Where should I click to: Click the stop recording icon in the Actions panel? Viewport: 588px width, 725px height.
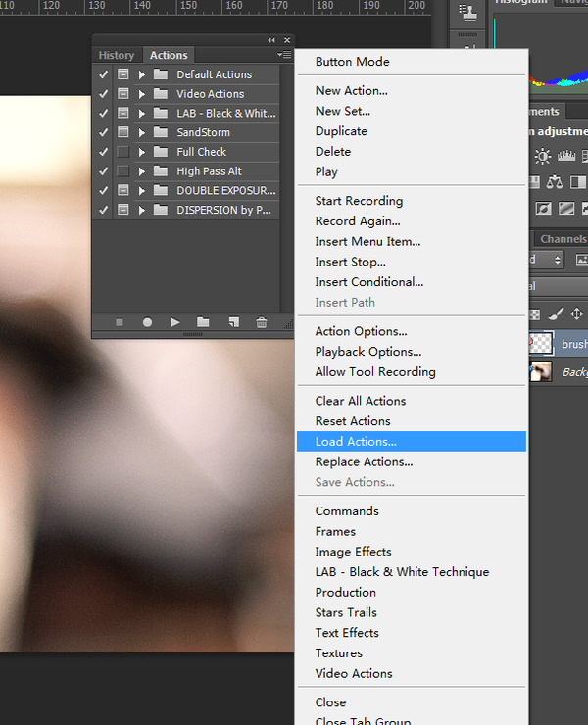pyautogui.click(x=120, y=322)
